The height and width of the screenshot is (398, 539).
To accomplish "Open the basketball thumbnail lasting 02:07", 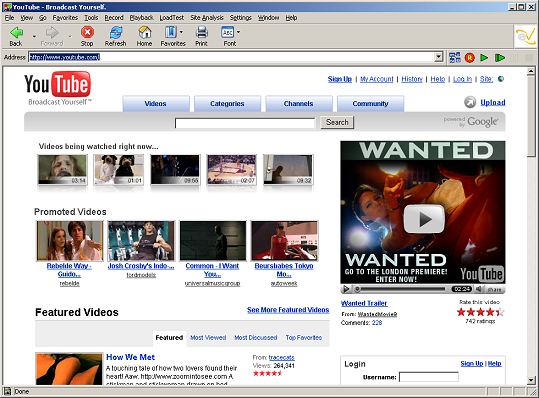I will [231, 170].
